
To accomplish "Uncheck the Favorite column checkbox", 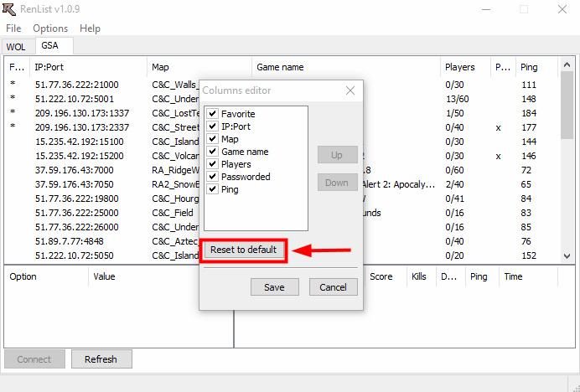I will click(x=212, y=113).
